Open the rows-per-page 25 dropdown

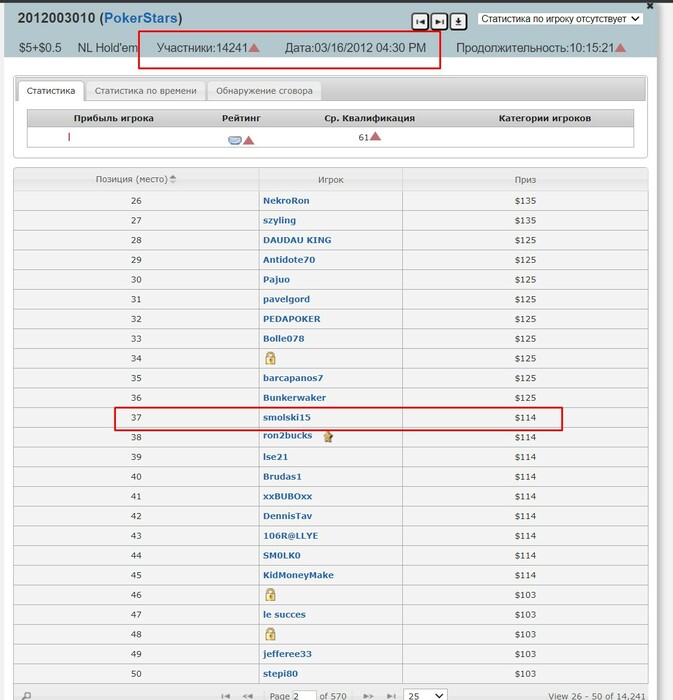pyautogui.click(x=426, y=695)
